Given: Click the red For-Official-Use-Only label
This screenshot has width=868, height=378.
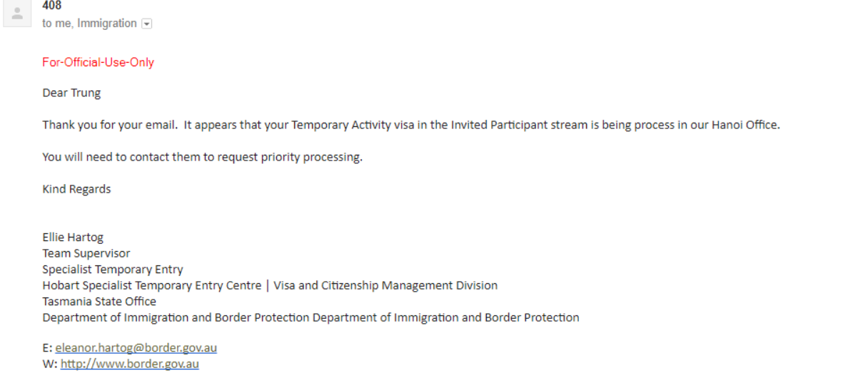Looking at the screenshot, I should pyautogui.click(x=98, y=62).
